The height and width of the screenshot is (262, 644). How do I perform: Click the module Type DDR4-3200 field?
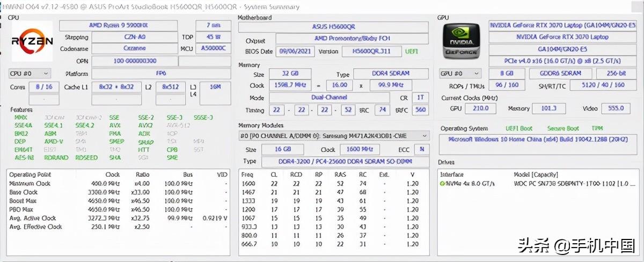tap(345, 162)
